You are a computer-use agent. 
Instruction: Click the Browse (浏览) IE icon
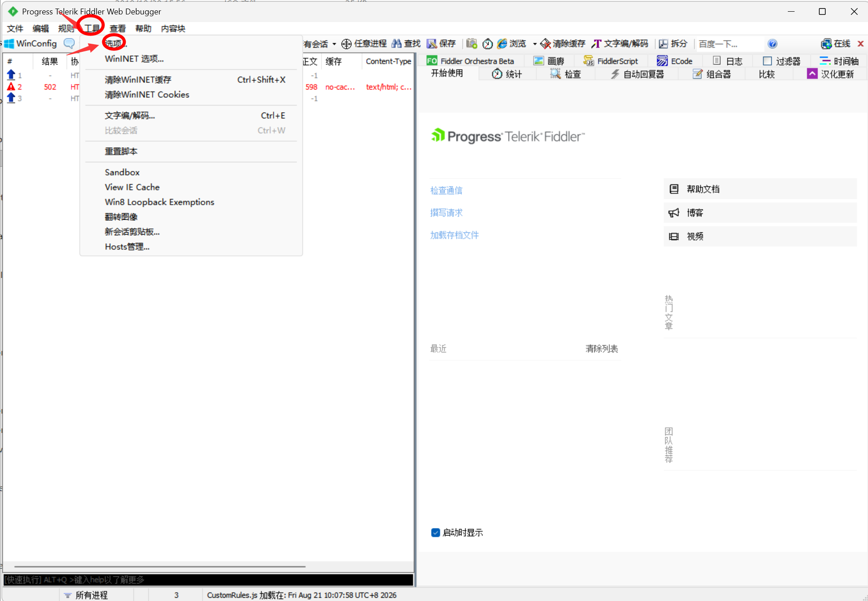502,44
